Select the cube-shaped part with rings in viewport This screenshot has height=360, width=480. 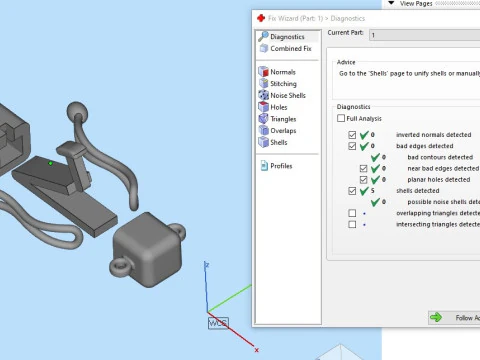pos(148,250)
